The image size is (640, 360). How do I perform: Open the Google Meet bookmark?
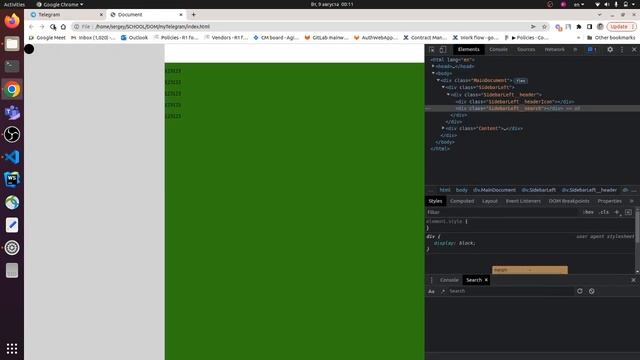(x=47, y=38)
